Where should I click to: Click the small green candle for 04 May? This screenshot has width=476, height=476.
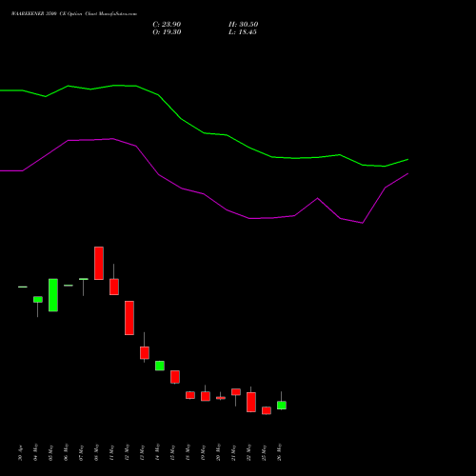tap(38, 299)
